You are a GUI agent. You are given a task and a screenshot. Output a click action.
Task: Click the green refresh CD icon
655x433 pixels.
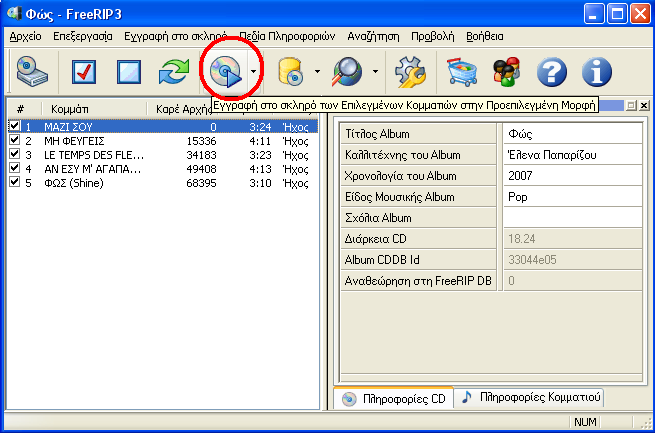[174, 72]
